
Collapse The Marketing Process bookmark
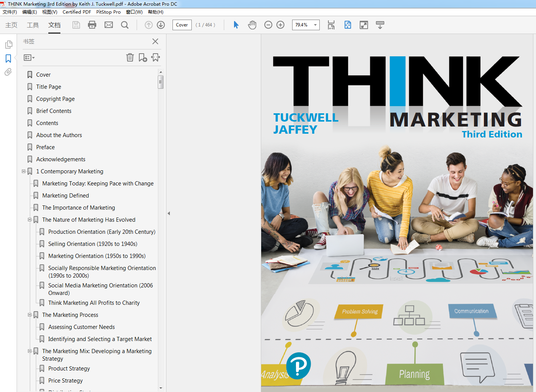(29, 315)
